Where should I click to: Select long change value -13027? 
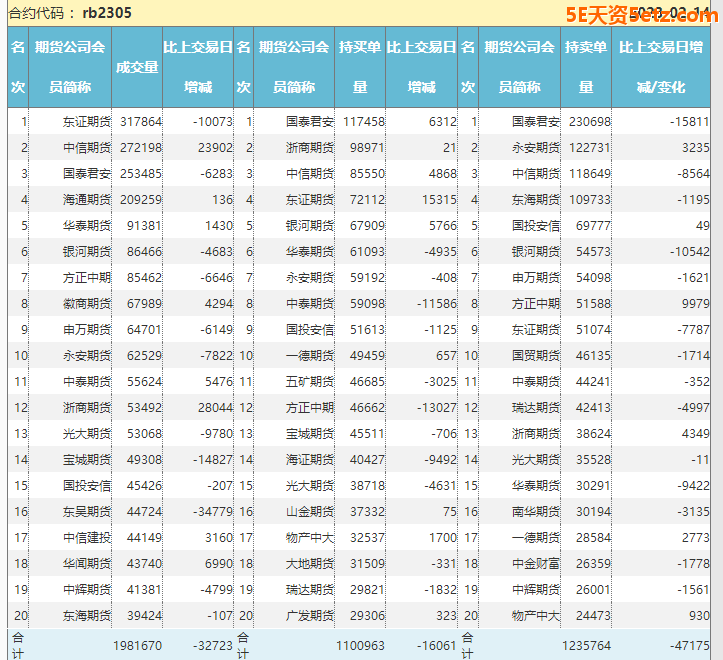pos(437,408)
